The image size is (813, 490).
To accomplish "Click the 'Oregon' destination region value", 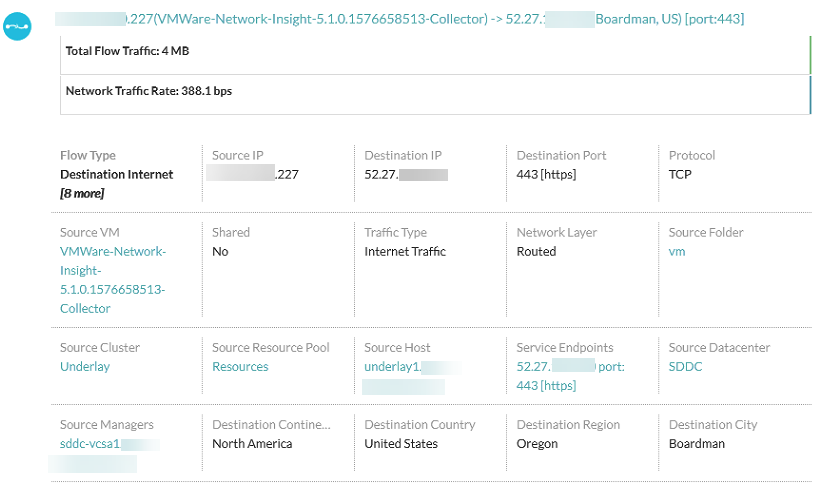I will [x=537, y=444].
